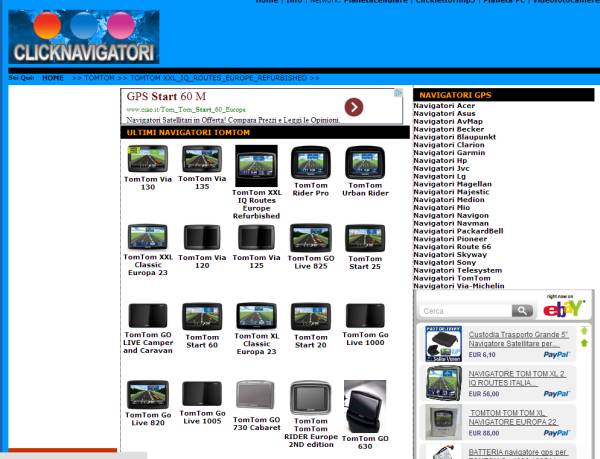Select Navigatori Medion in sidebar
The image size is (600, 459).
point(449,200)
